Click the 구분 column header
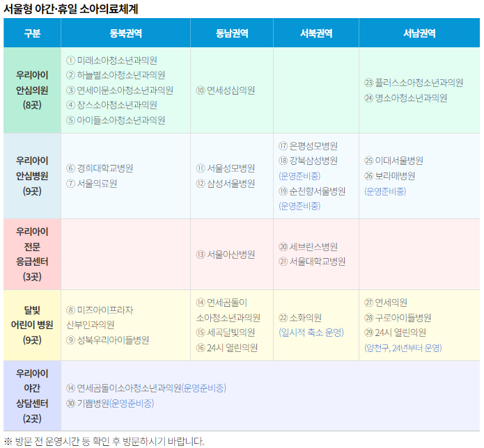The image size is (484, 448). pos(32,33)
